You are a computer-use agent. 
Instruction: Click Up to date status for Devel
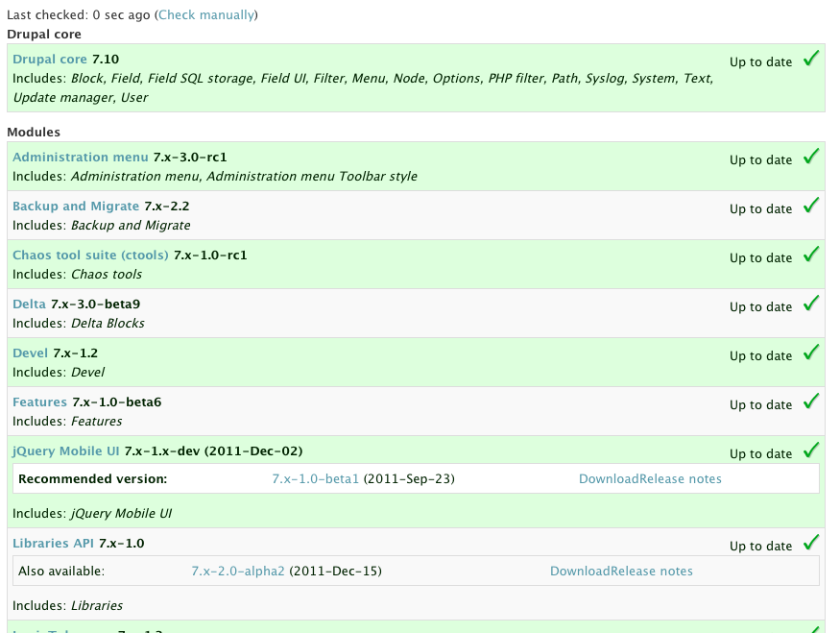click(x=760, y=356)
